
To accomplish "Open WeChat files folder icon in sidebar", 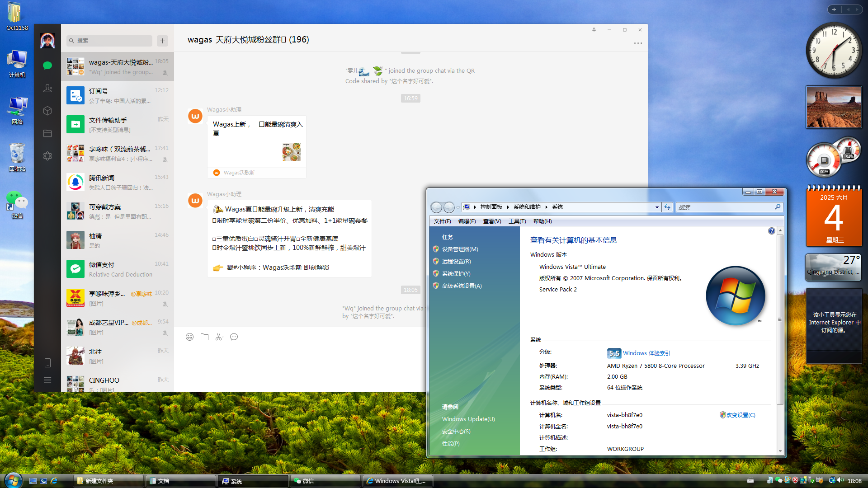I will [x=47, y=133].
